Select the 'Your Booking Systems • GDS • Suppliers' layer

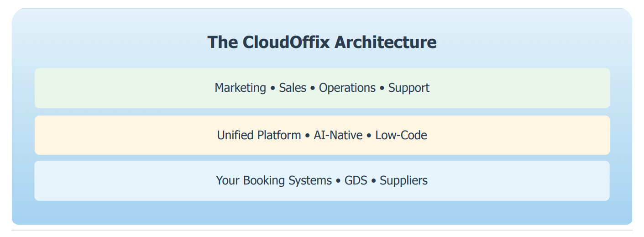(x=322, y=181)
